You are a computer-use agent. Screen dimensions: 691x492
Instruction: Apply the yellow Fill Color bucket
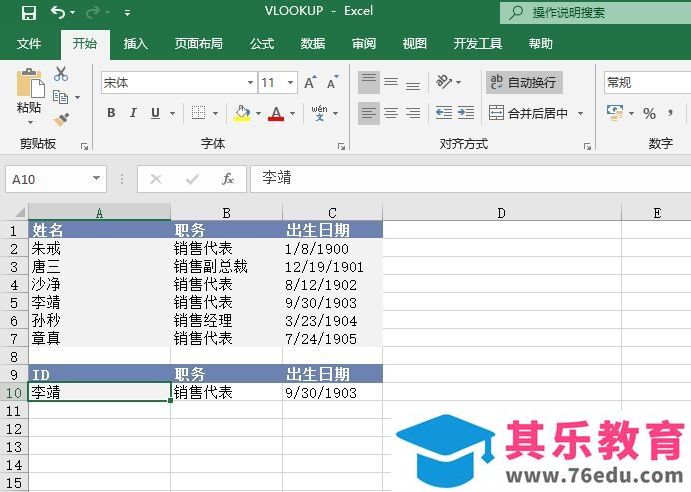pyautogui.click(x=241, y=113)
